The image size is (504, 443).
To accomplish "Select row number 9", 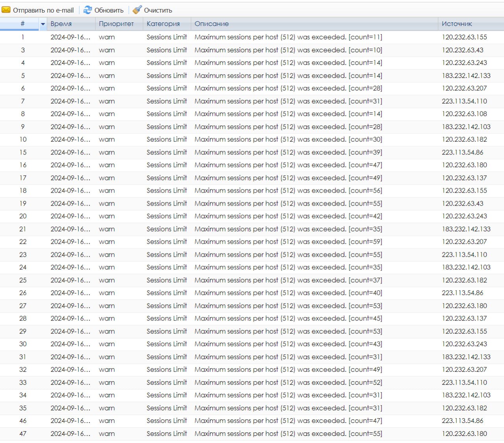I will point(23,127).
